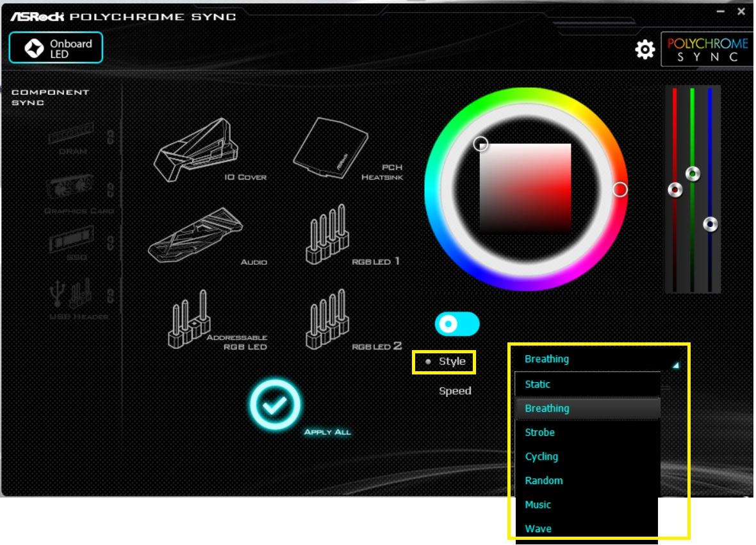The width and height of the screenshot is (756, 545).
Task: Choose Random from the style list
Action: [x=588, y=481]
